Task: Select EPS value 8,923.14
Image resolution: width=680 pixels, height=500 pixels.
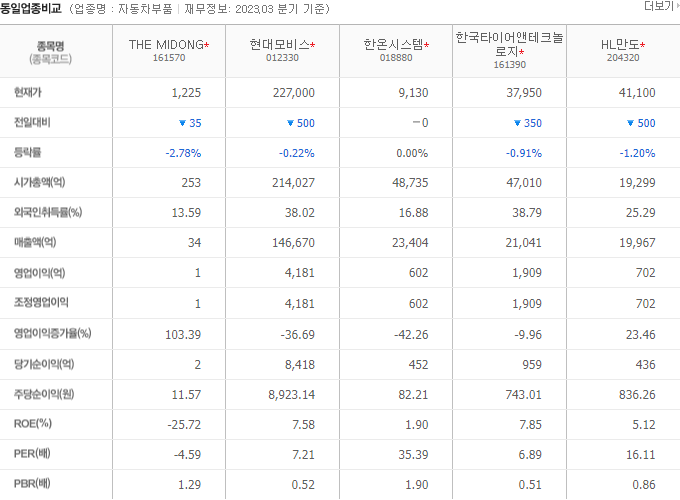Action: click(291, 395)
